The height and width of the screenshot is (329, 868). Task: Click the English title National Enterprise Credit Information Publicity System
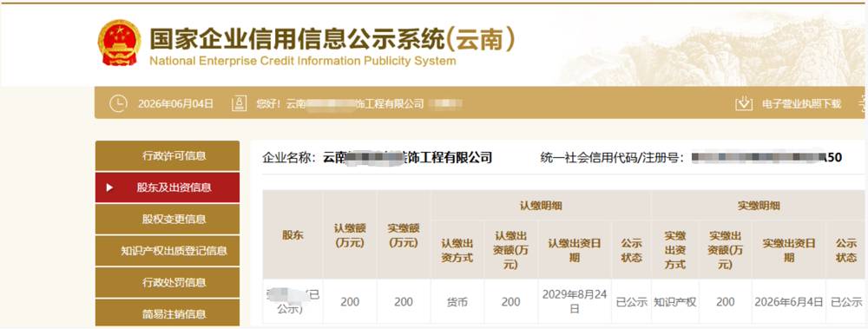coord(302,61)
